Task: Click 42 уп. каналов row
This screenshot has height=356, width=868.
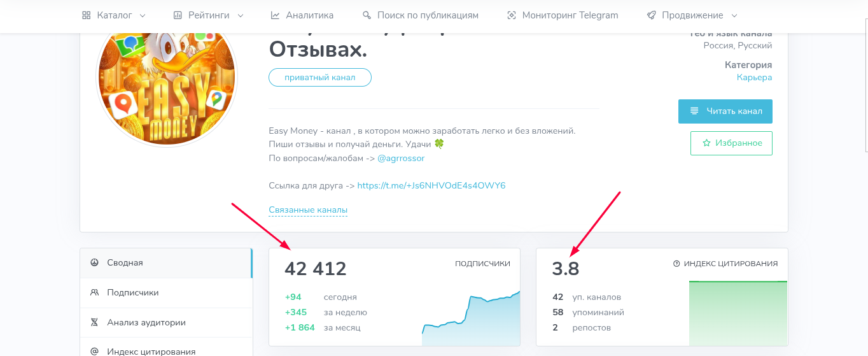Action: (x=587, y=297)
